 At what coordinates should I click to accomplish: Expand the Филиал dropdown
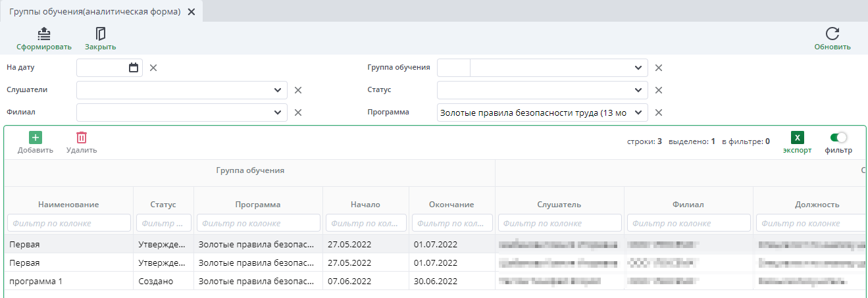277,112
